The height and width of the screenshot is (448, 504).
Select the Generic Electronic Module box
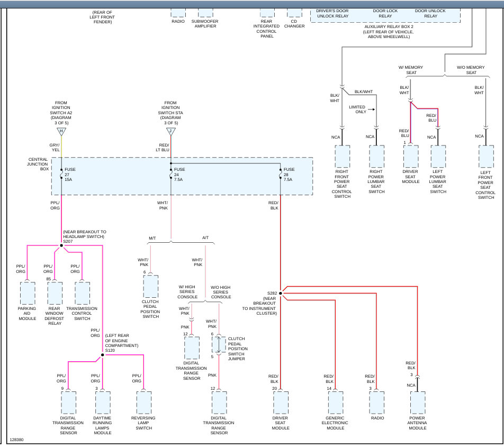[336, 403]
